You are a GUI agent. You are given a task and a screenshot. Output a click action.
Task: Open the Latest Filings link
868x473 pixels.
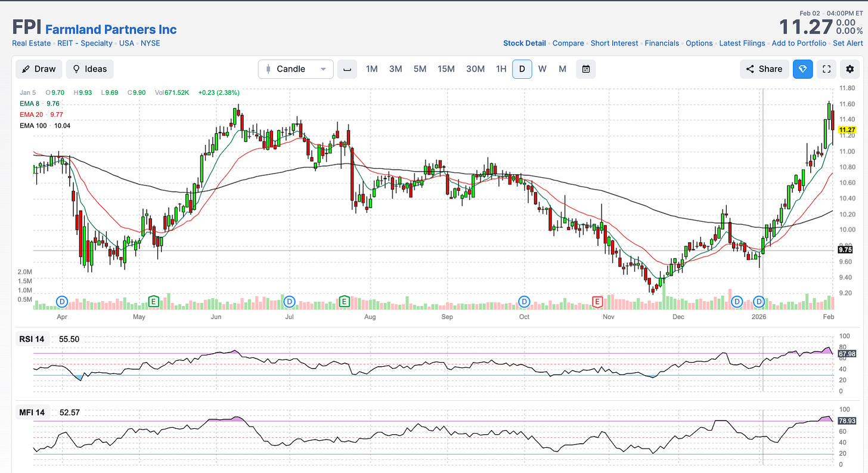click(742, 43)
